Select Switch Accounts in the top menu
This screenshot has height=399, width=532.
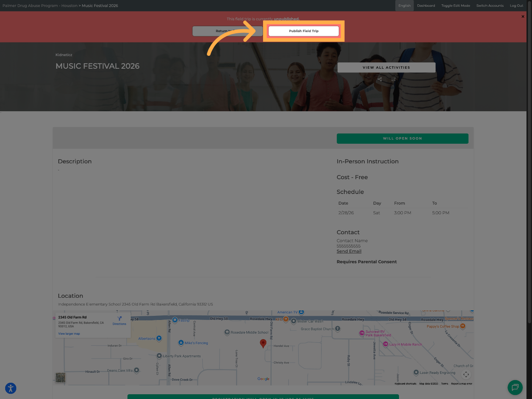490,6
